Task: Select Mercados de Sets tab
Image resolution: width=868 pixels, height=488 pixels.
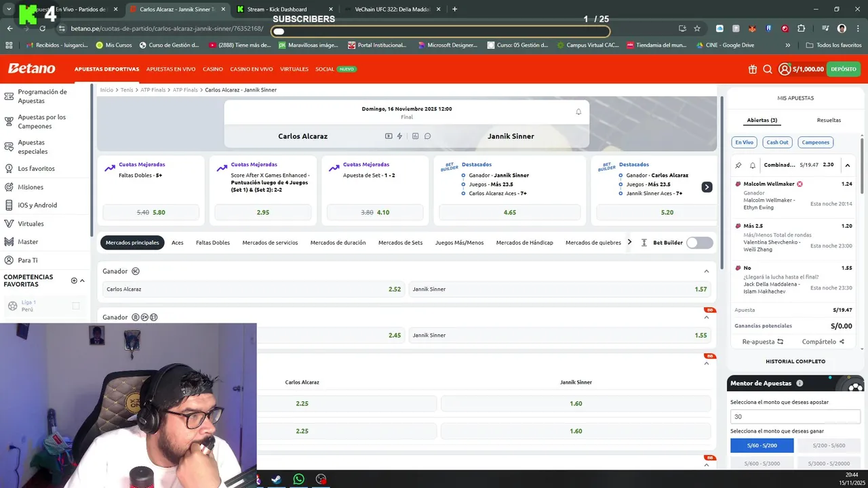Action: [400, 243]
